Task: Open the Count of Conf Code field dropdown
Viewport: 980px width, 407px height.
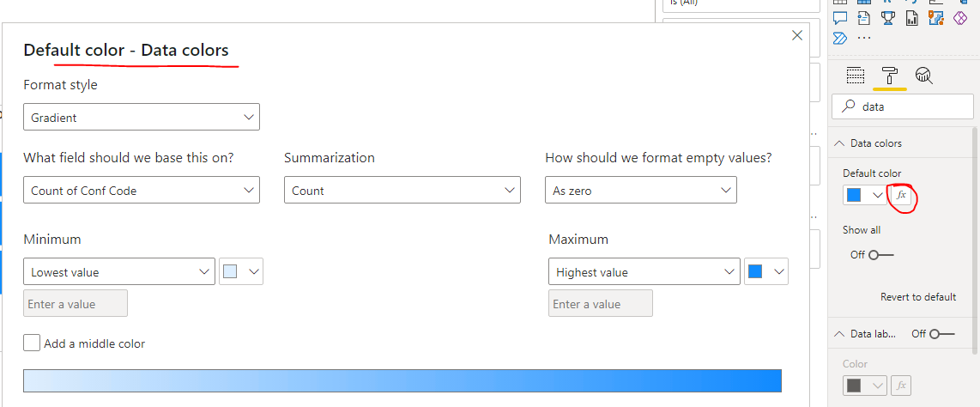Action: click(142, 190)
